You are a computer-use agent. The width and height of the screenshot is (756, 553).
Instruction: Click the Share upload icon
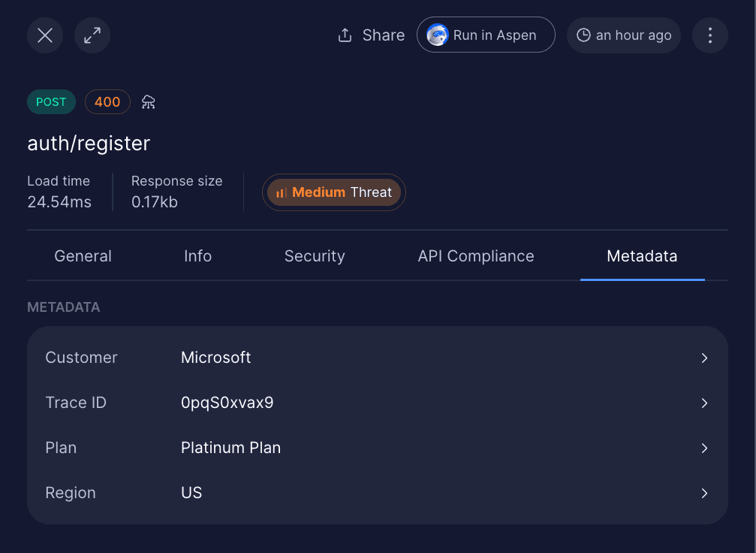(345, 35)
